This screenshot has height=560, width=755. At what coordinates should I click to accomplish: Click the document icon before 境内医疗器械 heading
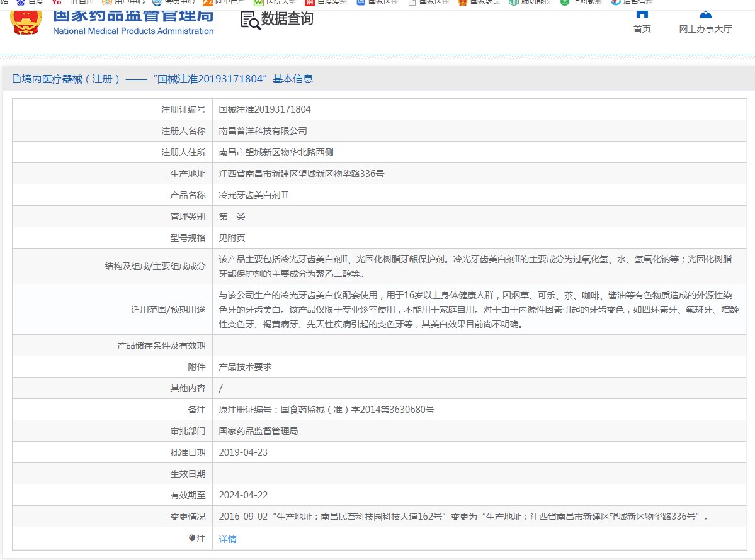pyautogui.click(x=16, y=79)
